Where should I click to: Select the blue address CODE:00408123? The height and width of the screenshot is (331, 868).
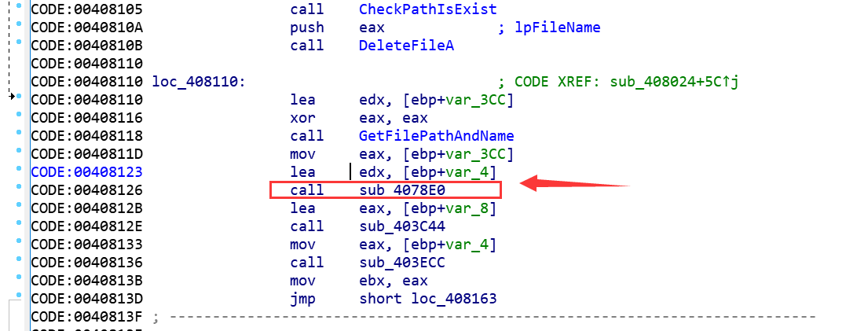tap(87, 172)
